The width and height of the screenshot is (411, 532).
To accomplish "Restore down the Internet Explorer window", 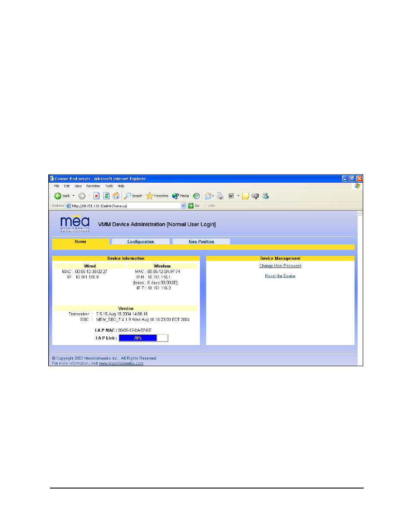I will [x=352, y=178].
